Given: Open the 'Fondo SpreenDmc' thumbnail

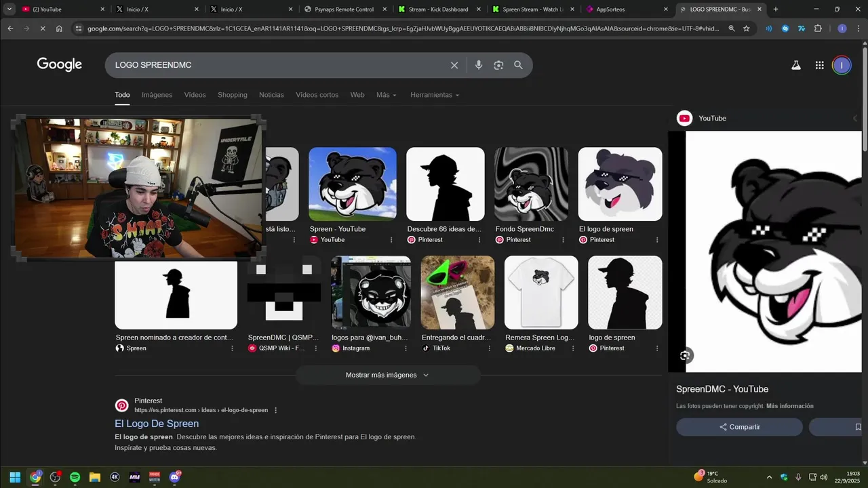Looking at the screenshot, I should (x=531, y=184).
